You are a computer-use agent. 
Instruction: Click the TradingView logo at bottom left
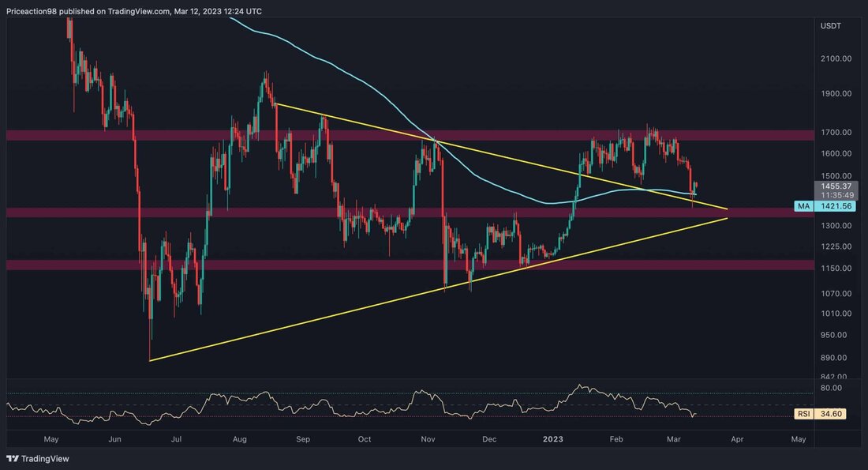click(38, 458)
